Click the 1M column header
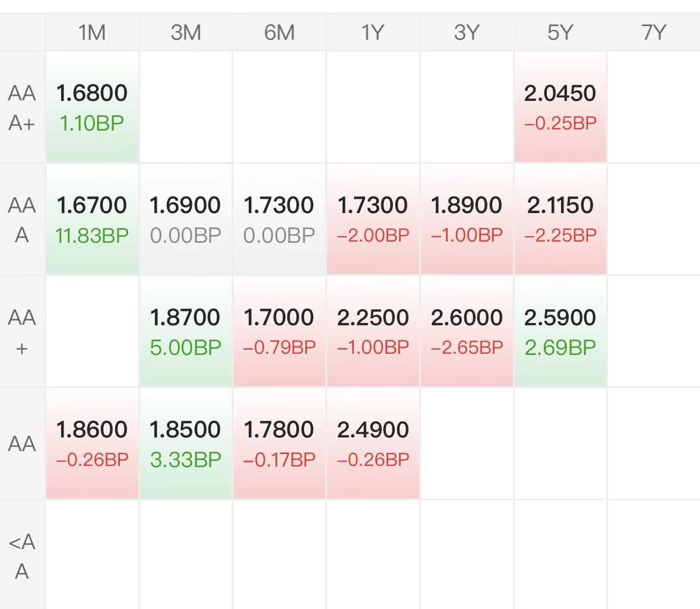700x609 pixels. (92, 32)
